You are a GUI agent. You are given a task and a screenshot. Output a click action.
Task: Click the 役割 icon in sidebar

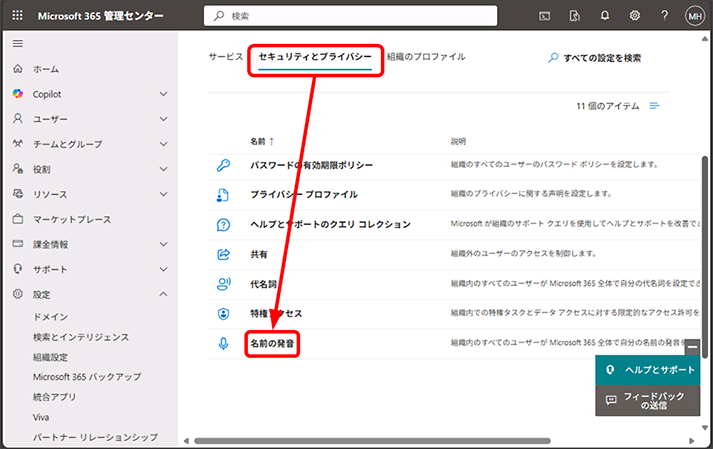click(18, 169)
